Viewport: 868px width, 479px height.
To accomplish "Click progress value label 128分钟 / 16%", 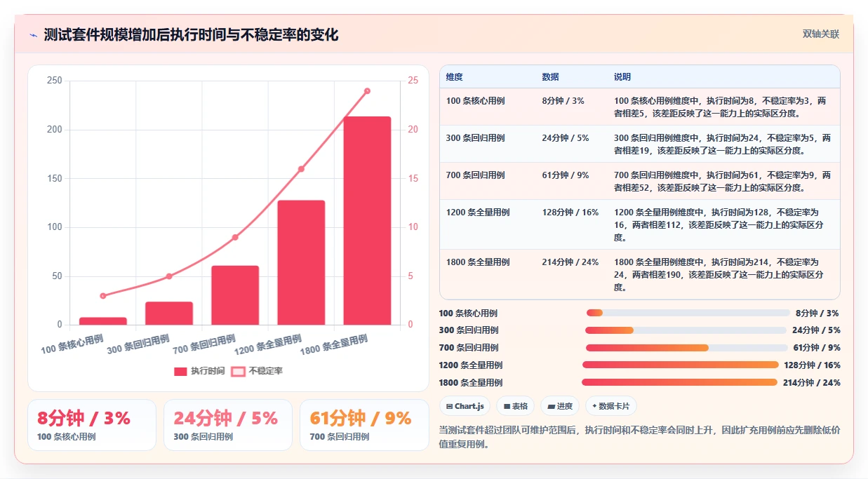I will [813, 365].
